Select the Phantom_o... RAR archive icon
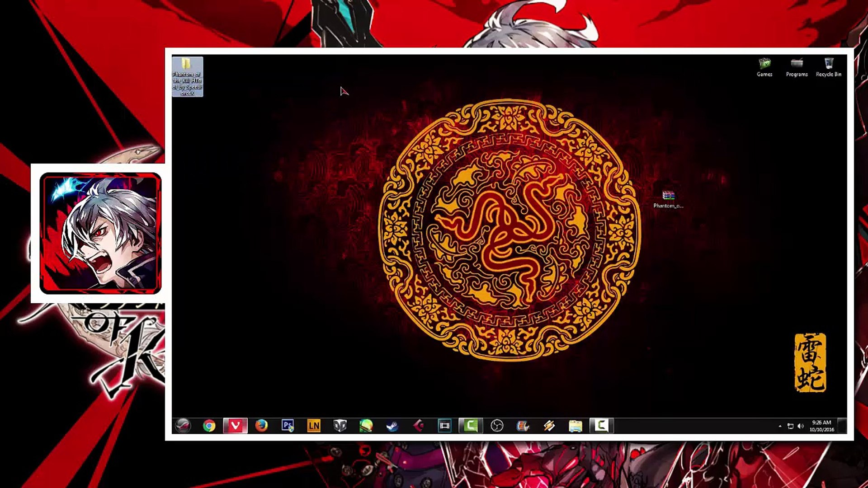The width and height of the screenshot is (868, 488). click(x=668, y=199)
